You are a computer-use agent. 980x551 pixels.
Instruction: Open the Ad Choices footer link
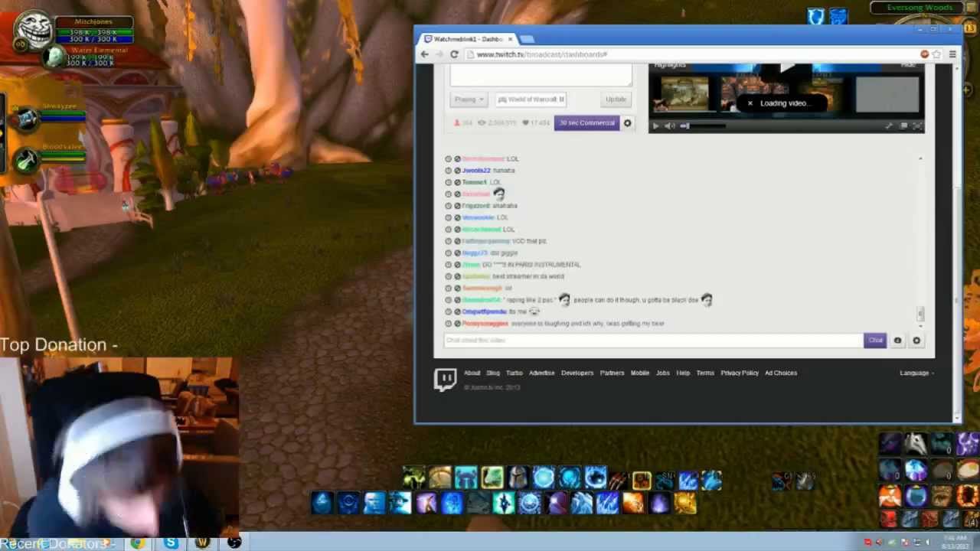[x=781, y=373]
